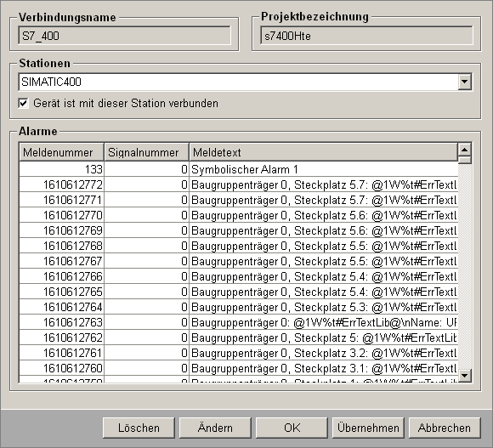Select alarm row 1610612772

point(238,184)
